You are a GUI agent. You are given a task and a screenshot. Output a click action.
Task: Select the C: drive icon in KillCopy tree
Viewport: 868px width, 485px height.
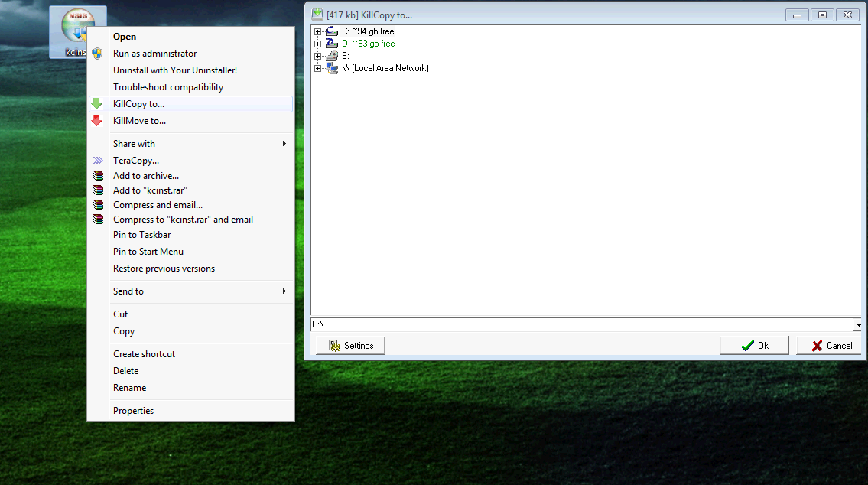click(x=332, y=31)
